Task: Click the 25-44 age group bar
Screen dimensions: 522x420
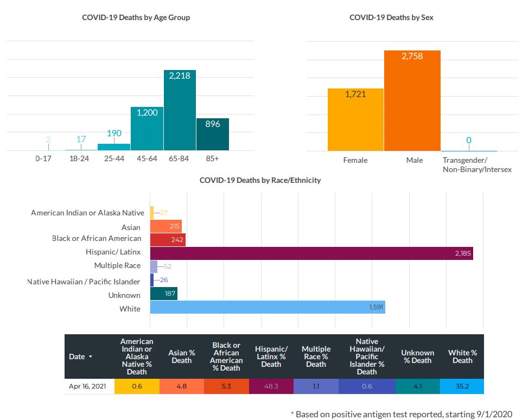Action: click(114, 147)
